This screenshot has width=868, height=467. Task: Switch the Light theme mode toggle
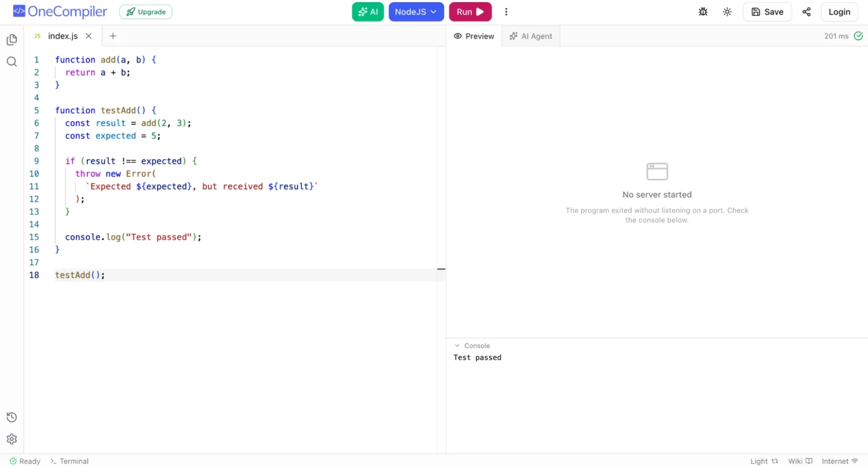(764, 461)
